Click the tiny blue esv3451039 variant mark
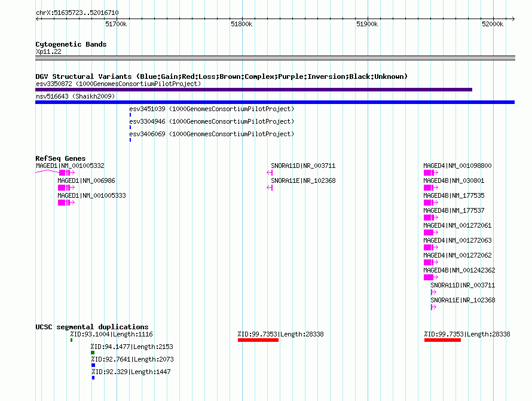This screenshot has width=532, height=401. [130, 115]
